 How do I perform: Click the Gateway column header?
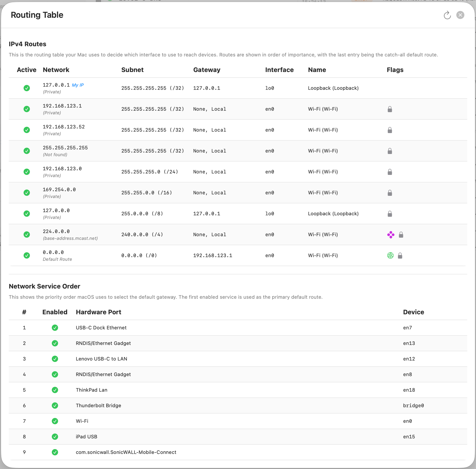206,70
